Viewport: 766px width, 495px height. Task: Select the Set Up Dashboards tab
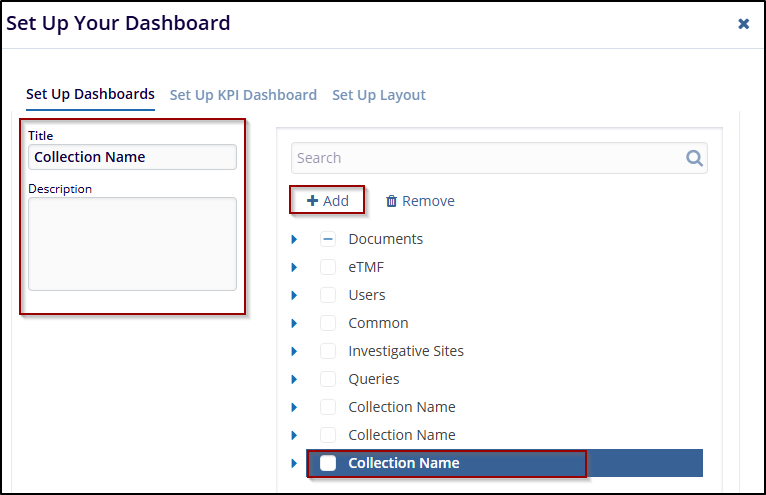point(90,94)
